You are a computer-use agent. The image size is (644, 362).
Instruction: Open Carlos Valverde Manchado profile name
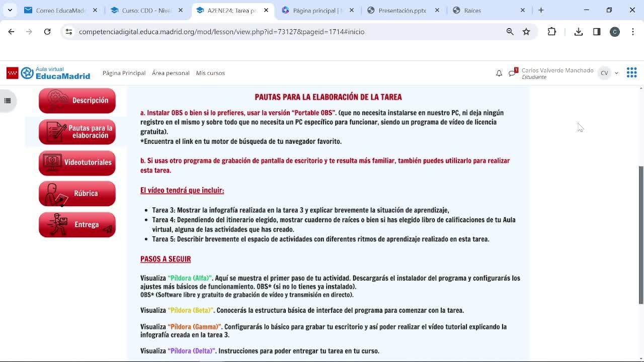(x=557, y=70)
